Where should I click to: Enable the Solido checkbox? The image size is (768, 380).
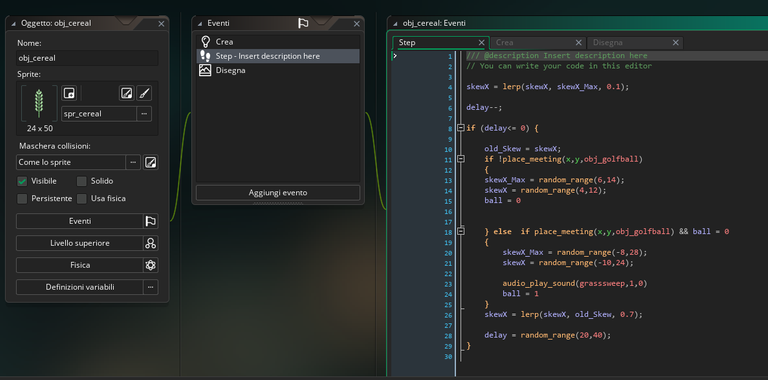tap(82, 181)
